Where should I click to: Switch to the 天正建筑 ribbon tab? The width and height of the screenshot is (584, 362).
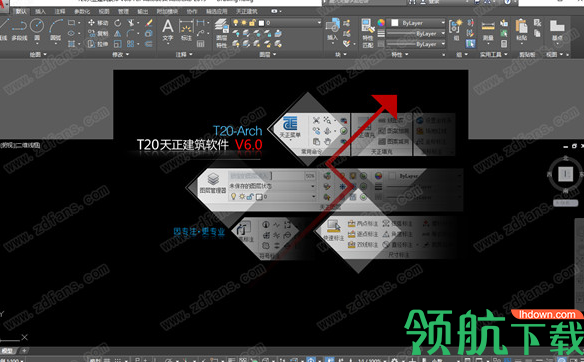pos(247,12)
